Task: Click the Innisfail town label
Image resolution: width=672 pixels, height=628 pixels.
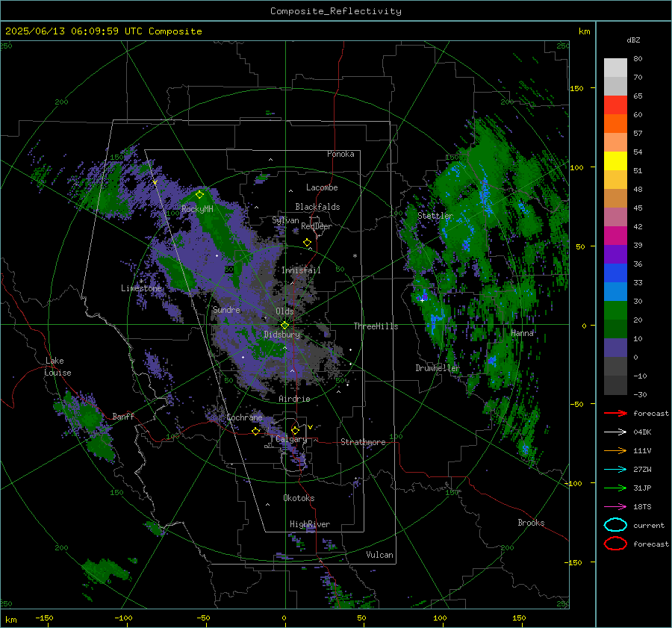Action: click(301, 270)
